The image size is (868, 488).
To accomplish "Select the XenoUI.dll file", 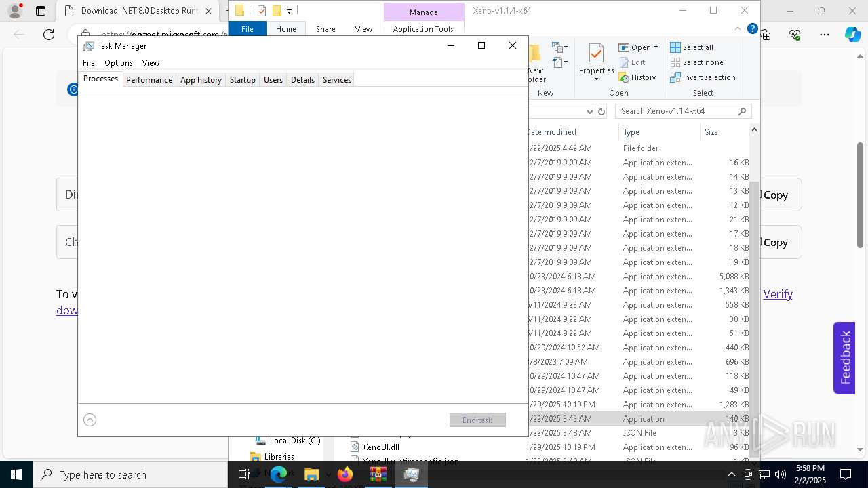I will coord(380,447).
